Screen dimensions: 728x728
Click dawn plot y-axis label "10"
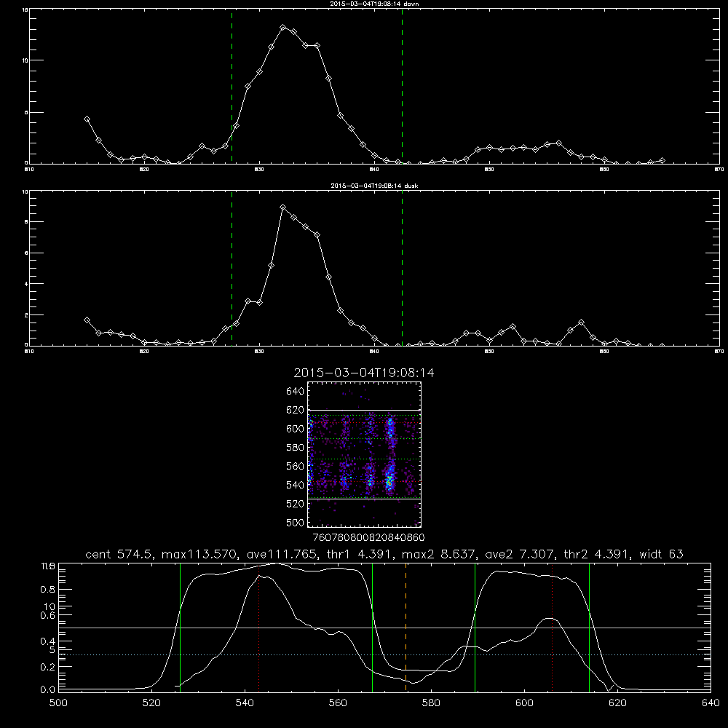coord(25,60)
